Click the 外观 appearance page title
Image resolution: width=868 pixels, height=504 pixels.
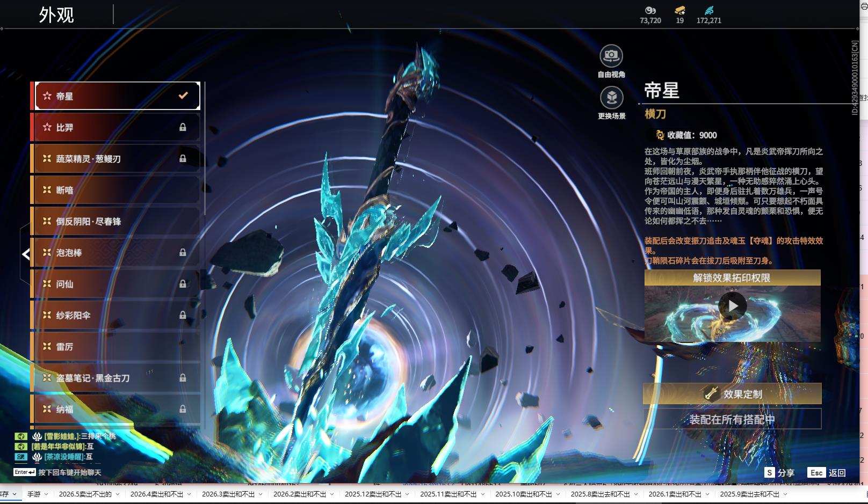coord(56,14)
